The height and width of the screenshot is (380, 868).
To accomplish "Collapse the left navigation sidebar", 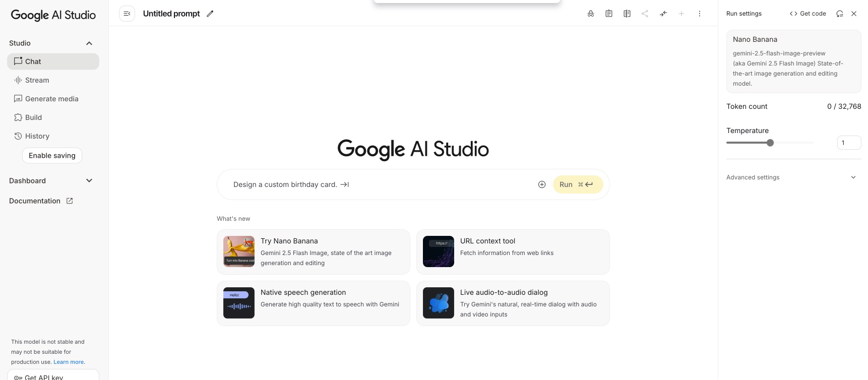I will (x=127, y=14).
